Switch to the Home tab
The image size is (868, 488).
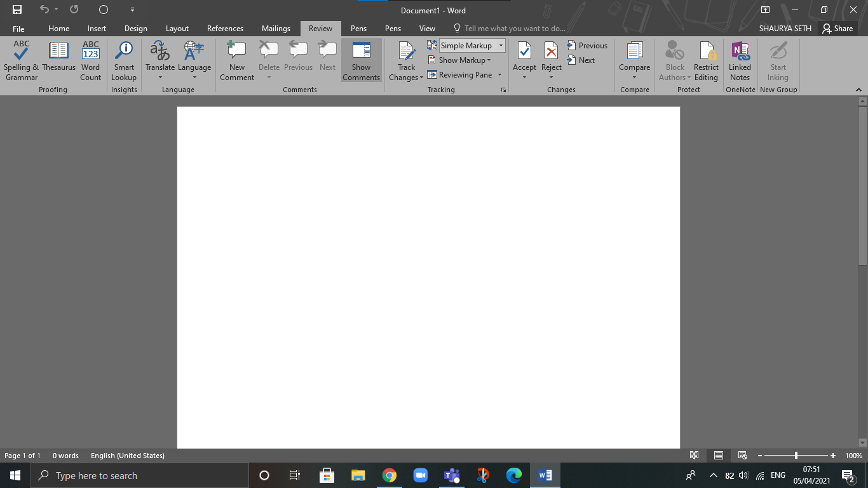tap(59, 29)
